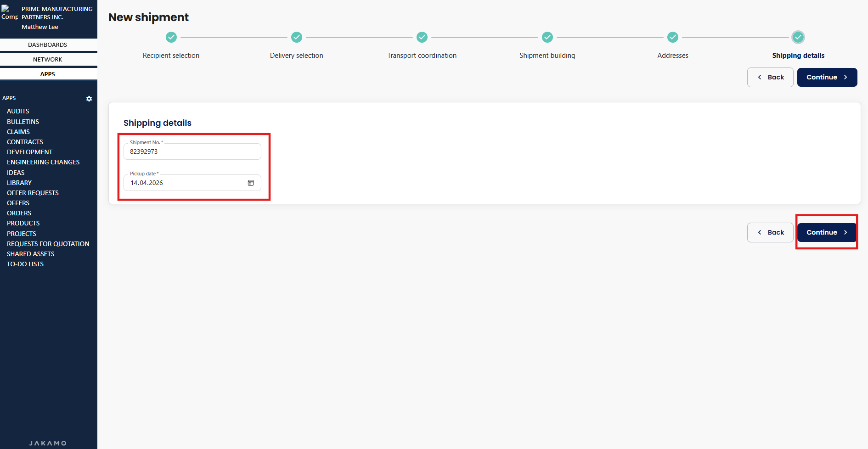
Task: Click the Apps settings gear icon
Action: (x=89, y=99)
